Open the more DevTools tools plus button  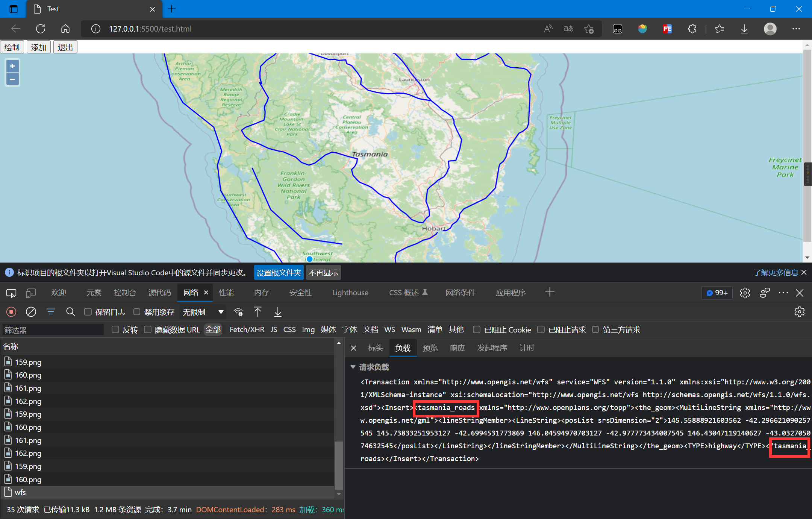tap(550, 292)
